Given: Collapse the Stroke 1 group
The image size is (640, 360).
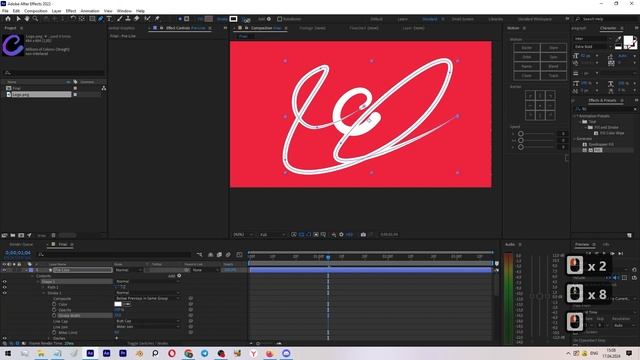Looking at the screenshot, I should 44,293.
